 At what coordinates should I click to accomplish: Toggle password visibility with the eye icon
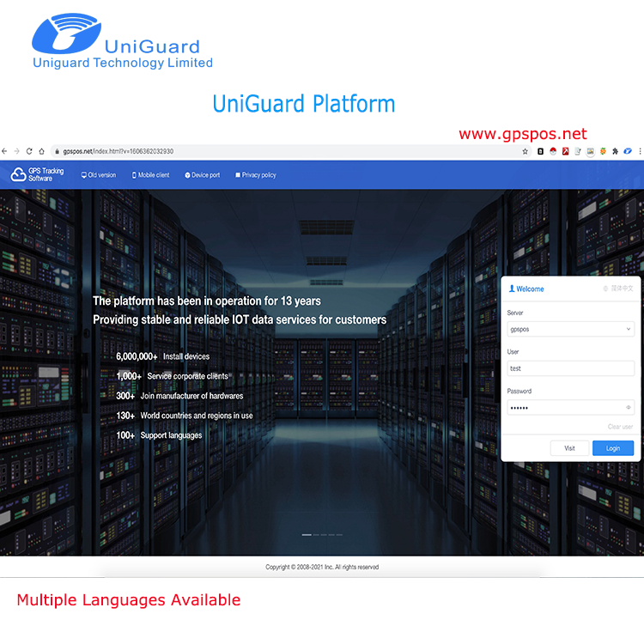click(628, 407)
